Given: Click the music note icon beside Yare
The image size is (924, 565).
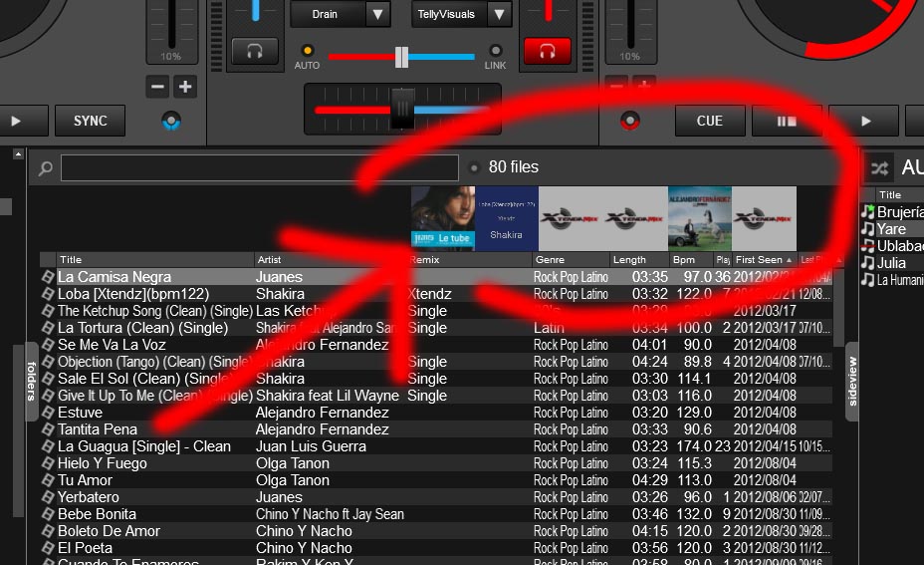Looking at the screenshot, I should (x=867, y=229).
